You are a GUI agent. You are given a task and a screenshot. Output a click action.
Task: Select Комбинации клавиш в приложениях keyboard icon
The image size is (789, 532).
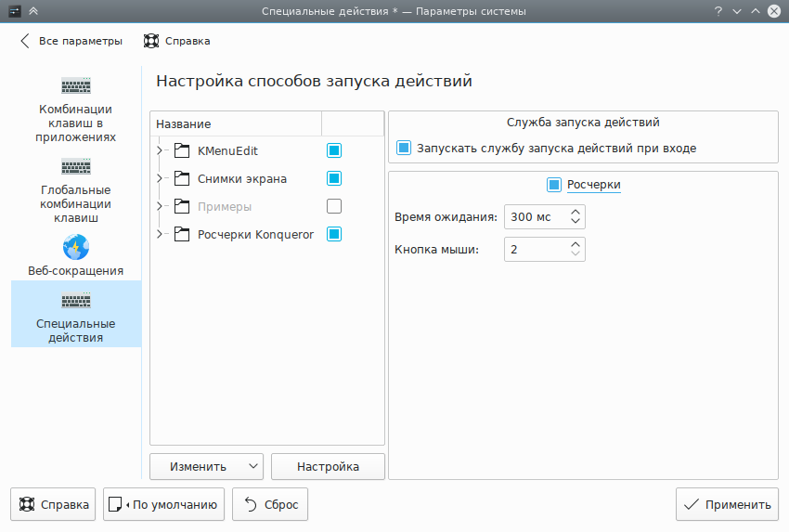(76, 86)
